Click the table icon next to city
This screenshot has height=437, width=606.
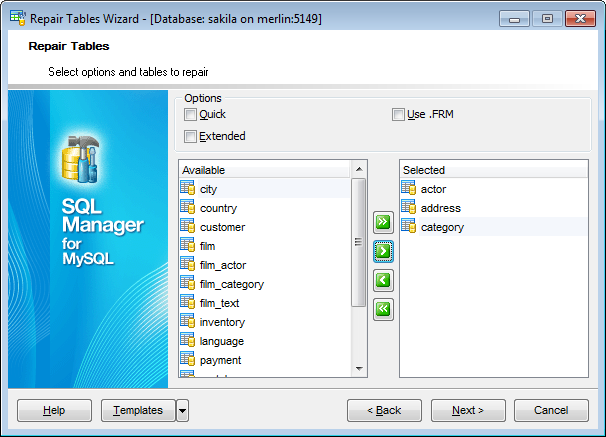coord(188,188)
